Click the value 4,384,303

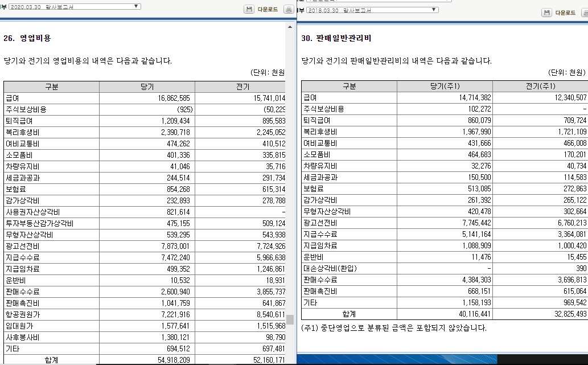[476, 280]
